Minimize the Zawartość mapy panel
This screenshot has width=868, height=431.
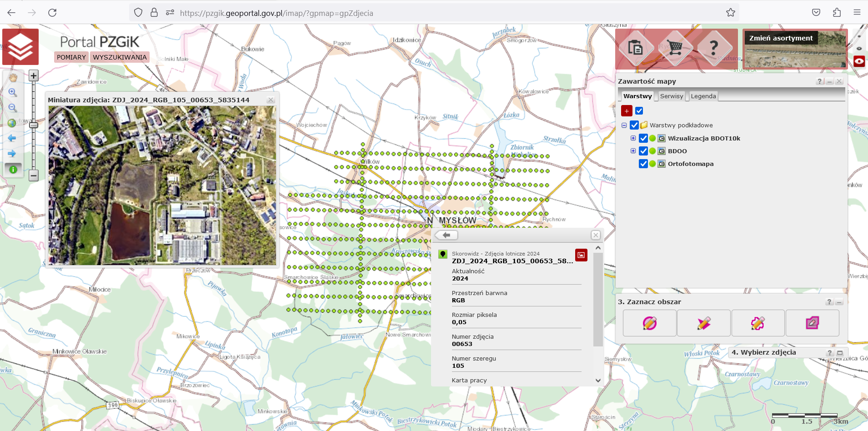pos(829,81)
